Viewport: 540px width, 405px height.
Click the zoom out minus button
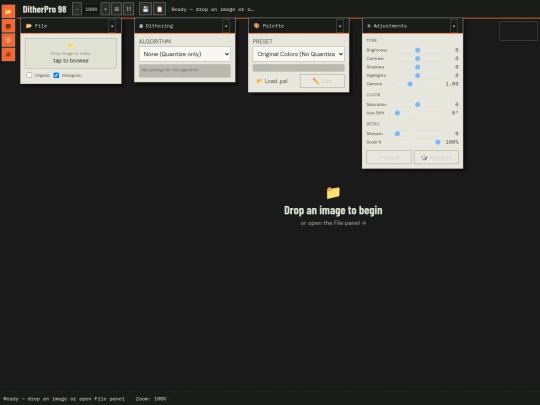(77, 9)
